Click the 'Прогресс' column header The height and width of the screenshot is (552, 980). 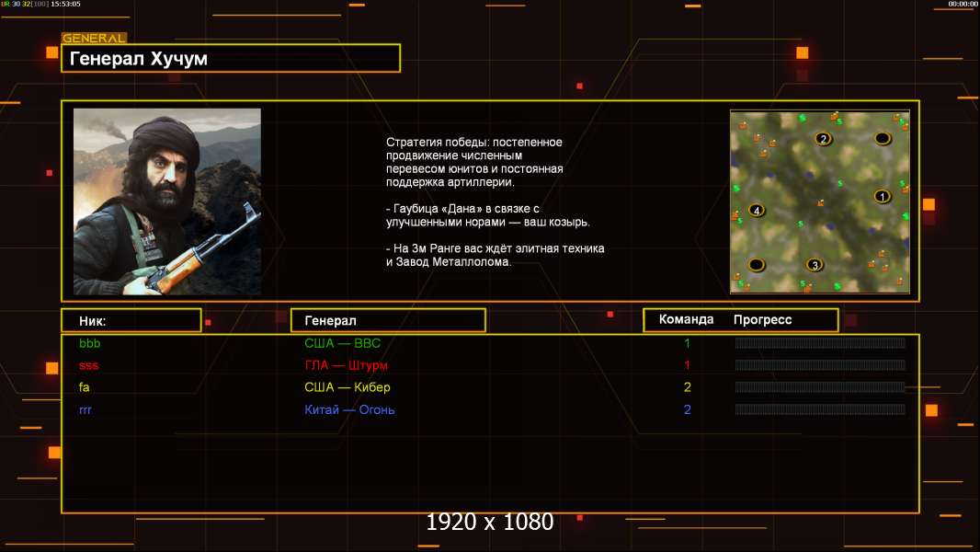click(762, 319)
